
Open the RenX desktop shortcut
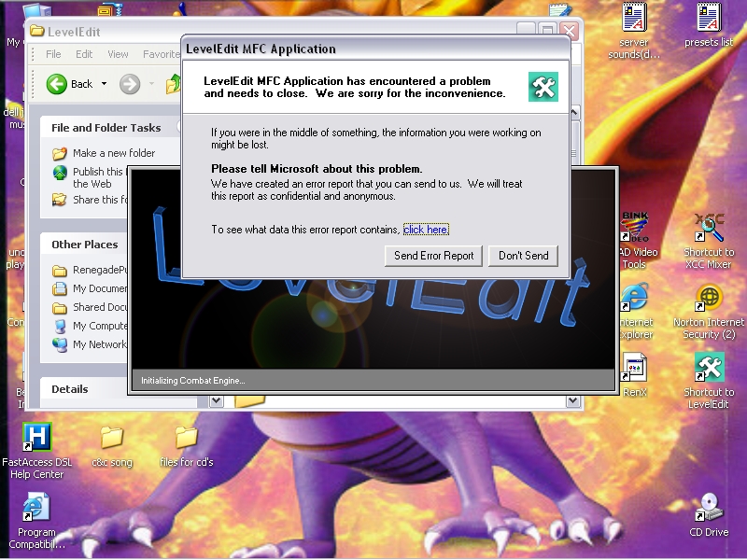pos(635,369)
